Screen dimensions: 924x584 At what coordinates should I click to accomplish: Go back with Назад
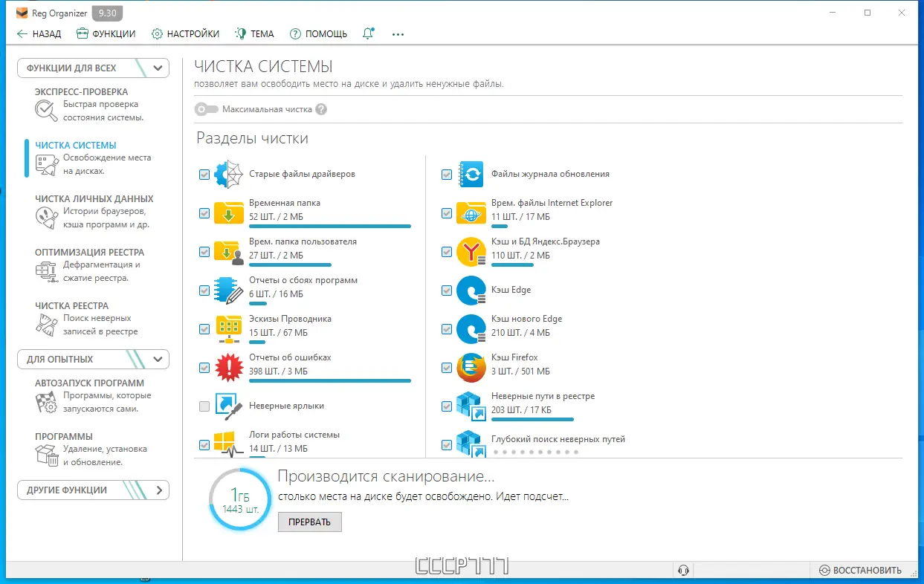tap(39, 34)
